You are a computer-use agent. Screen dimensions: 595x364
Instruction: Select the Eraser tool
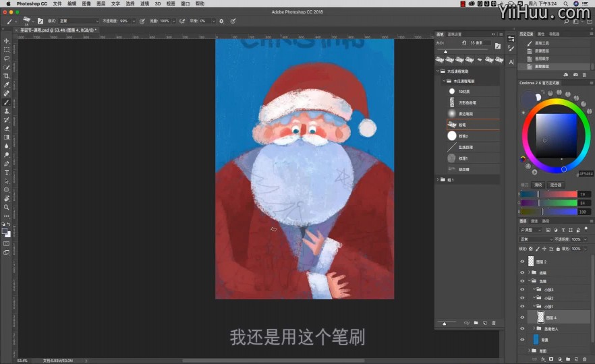[x=7, y=129]
